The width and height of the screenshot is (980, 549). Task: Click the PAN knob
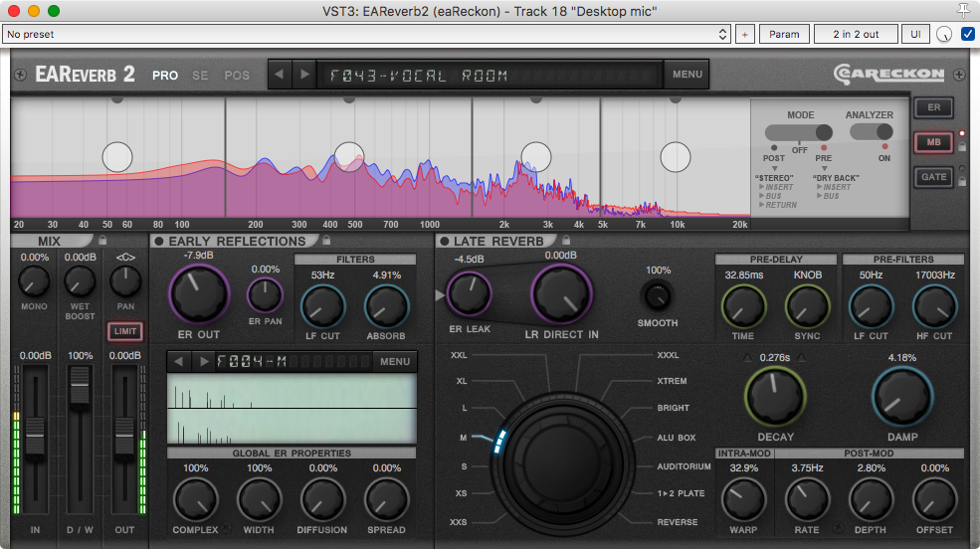click(125, 281)
